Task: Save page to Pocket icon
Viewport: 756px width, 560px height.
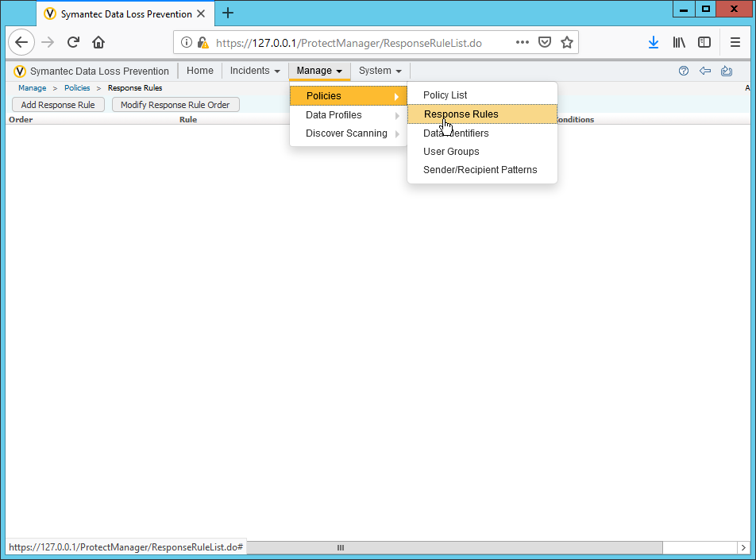Action: click(x=545, y=42)
